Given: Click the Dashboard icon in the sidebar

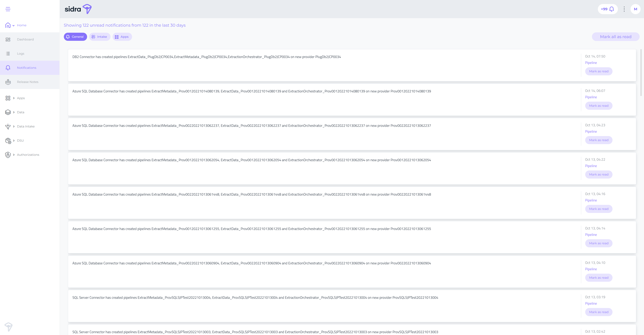Looking at the screenshot, I should [8, 39].
